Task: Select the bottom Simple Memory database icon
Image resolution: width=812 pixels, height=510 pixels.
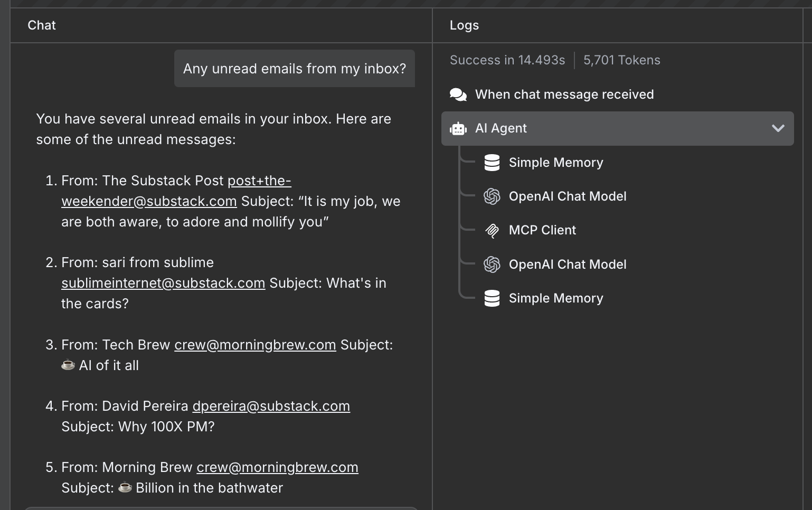Action: [x=492, y=298]
